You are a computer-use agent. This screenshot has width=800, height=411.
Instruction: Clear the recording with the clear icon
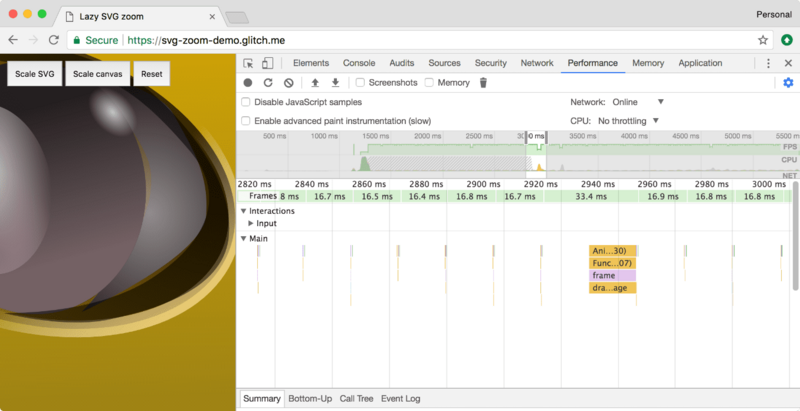click(x=289, y=83)
